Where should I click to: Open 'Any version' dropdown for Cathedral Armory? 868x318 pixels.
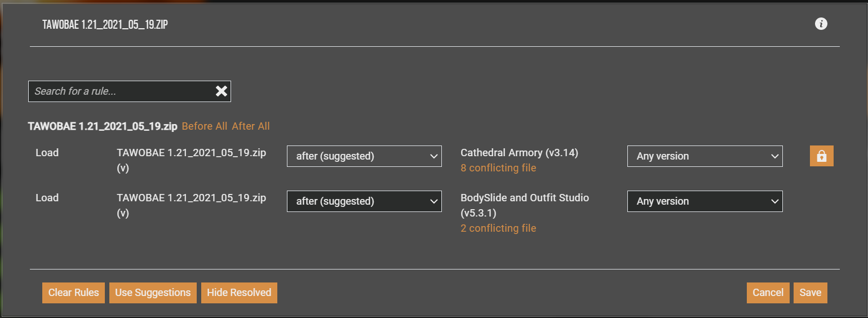(x=705, y=156)
